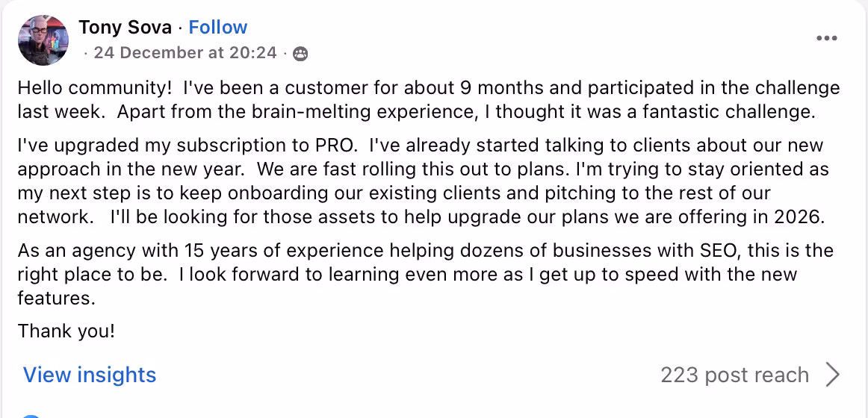Screen dimensions: 868x418
Task: Click the 223 post reach count
Action: [734, 375]
